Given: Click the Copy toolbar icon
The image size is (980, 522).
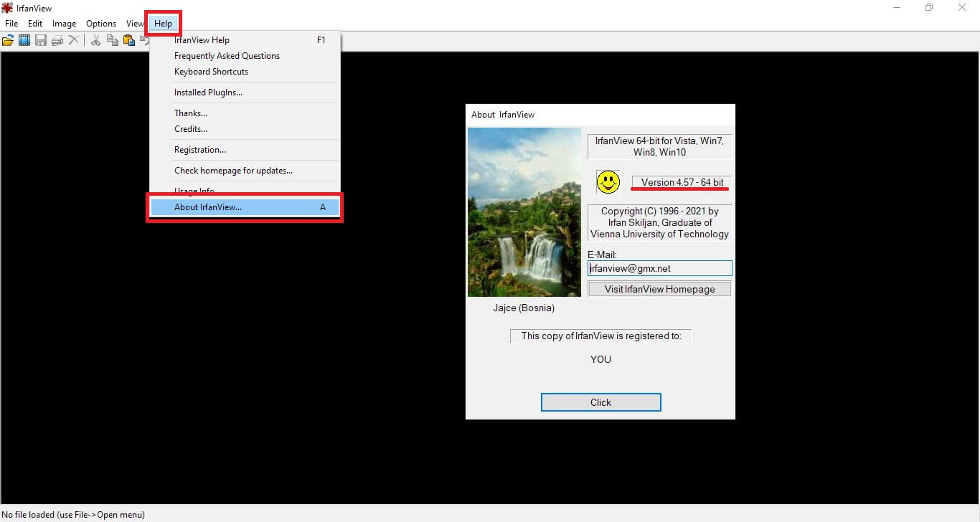Looking at the screenshot, I should [x=113, y=40].
